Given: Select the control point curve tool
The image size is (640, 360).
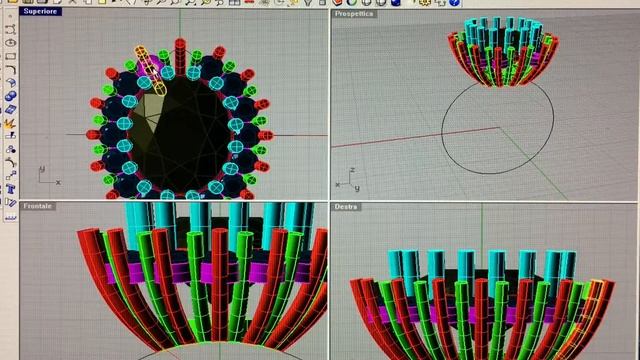Looking at the screenshot, I should tap(11, 29).
